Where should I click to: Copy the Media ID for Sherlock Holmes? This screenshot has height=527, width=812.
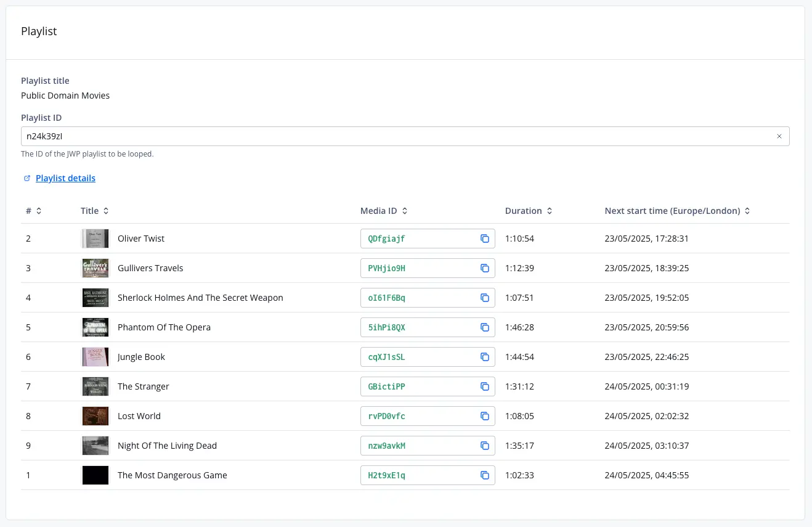point(485,298)
